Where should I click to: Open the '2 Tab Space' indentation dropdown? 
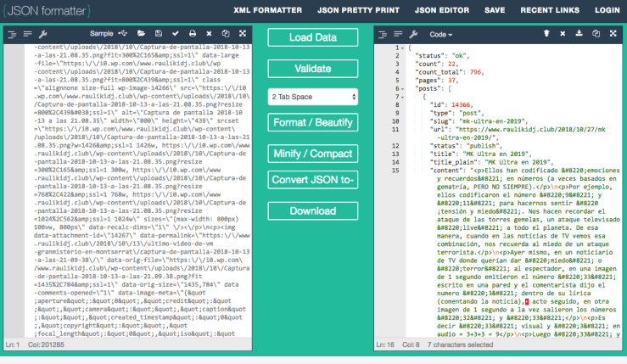coord(313,97)
